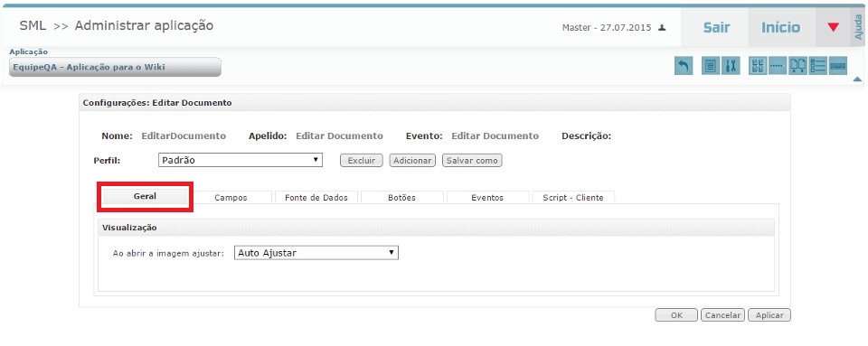Select the Geral tab
This screenshot has width=868, height=346.
tap(145, 196)
